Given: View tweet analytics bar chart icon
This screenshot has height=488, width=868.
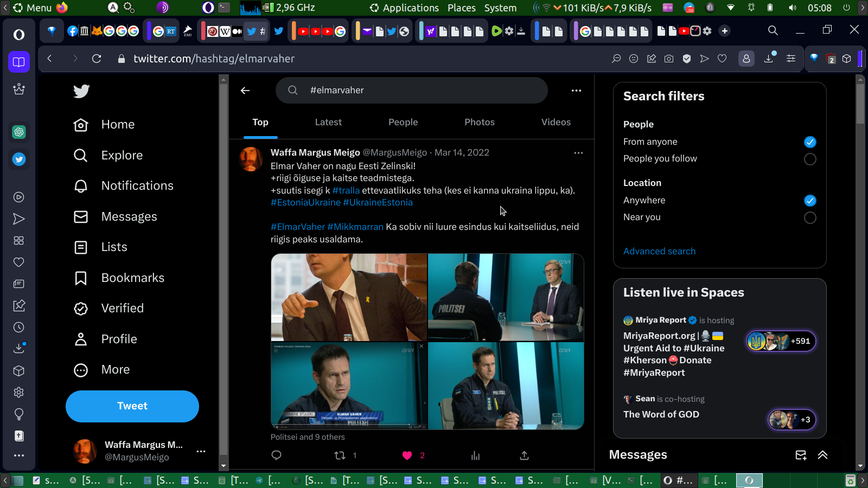Looking at the screenshot, I should (476, 455).
